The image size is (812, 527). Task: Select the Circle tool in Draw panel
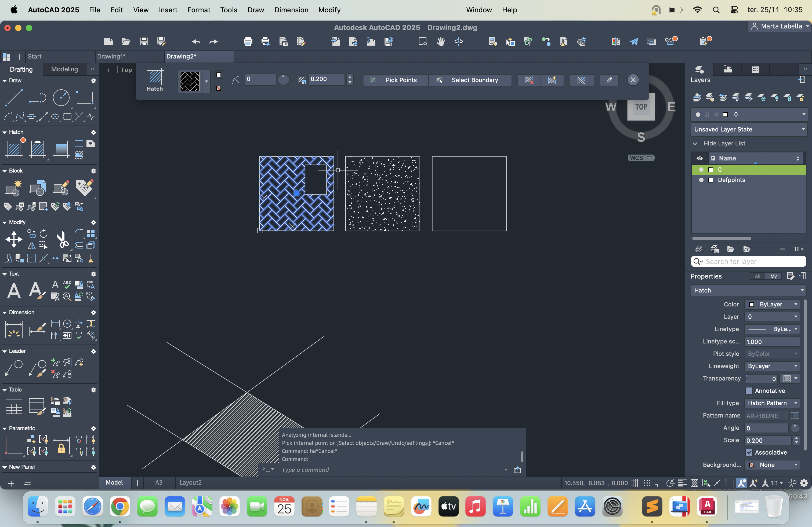click(61, 97)
